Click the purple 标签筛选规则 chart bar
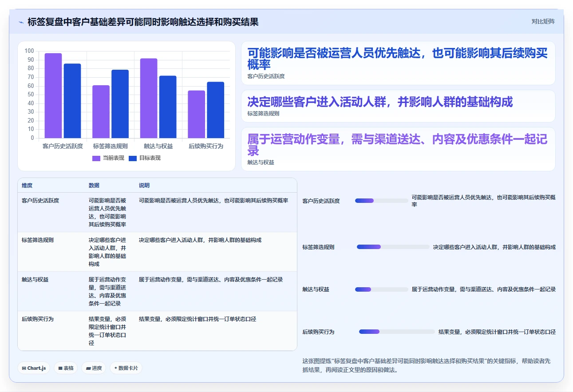Viewport: 573px width, 392px height. (x=101, y=111)
